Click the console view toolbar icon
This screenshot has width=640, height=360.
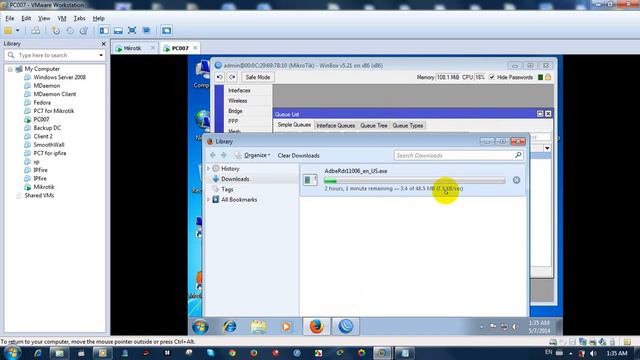166,31
